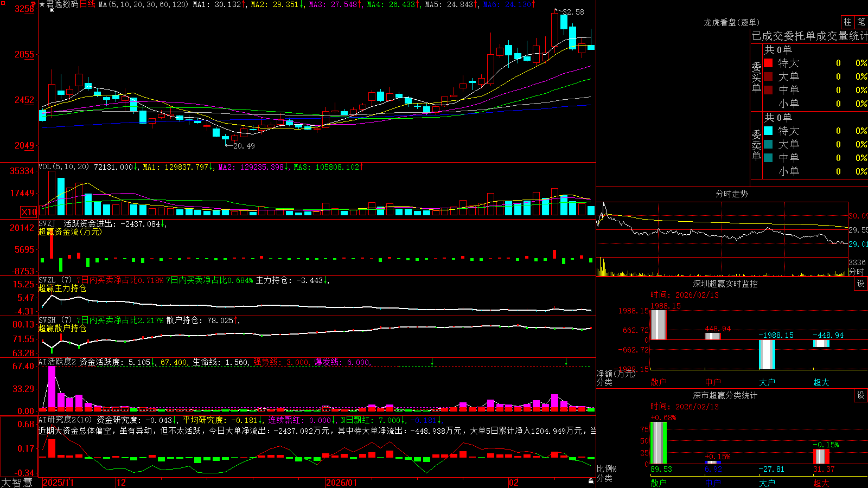
Task: Click the cyan 特大 sell order swatch
Action: 768,131
